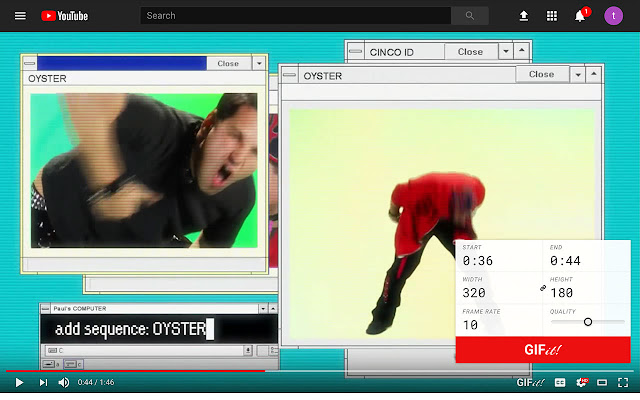Click the GIF start time field

[x=498, y=261]
